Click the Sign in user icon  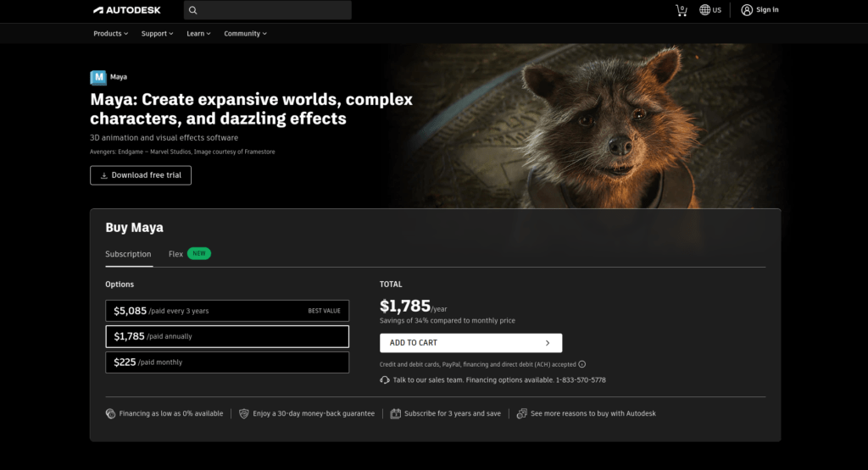(747, 10)
